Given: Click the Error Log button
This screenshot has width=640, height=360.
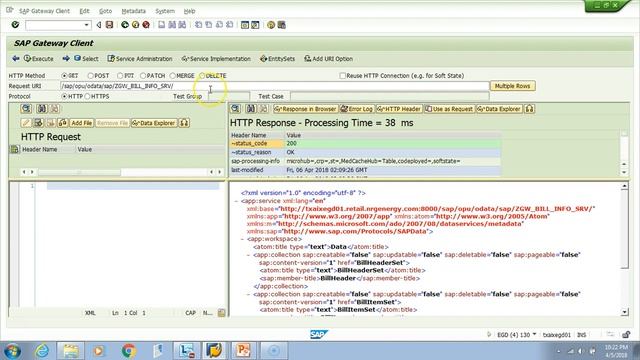Looking at the screenshot, I should [x=357, y=109].
